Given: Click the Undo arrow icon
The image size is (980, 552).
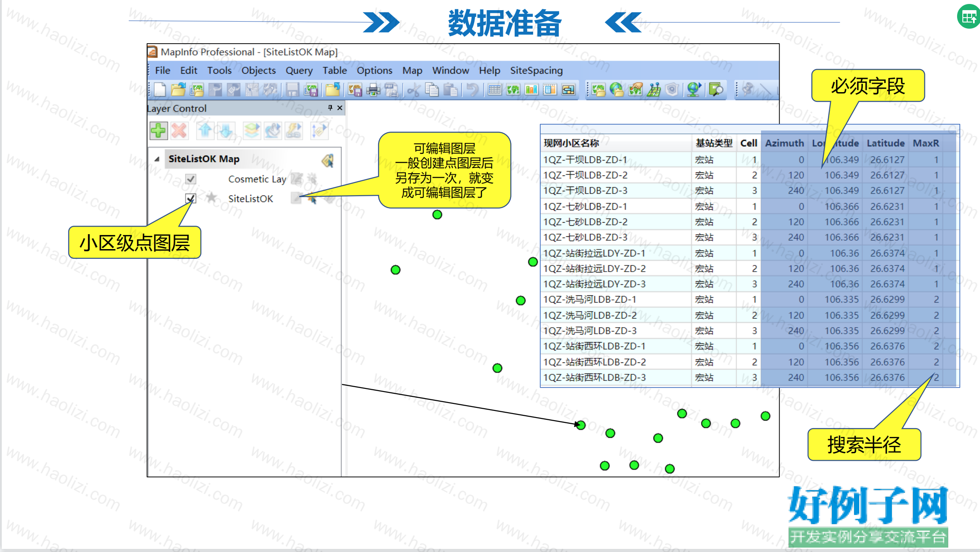Looking at the screenshot, I should click(472, 90).
